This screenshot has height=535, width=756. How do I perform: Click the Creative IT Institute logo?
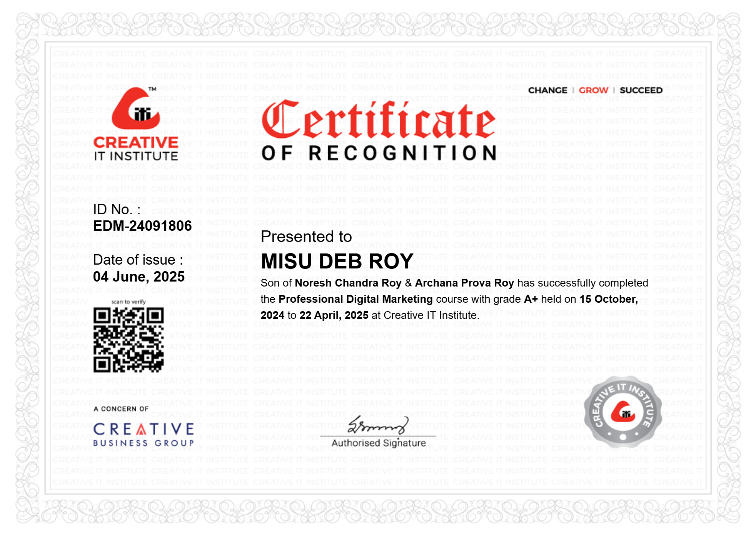pyautogui.click(x=136, y=124)
